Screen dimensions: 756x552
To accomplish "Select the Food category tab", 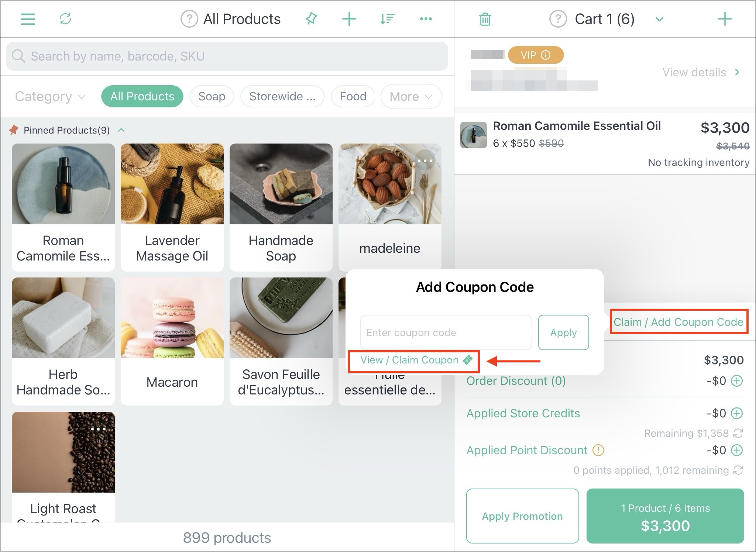I will click(x=353, y=96).
